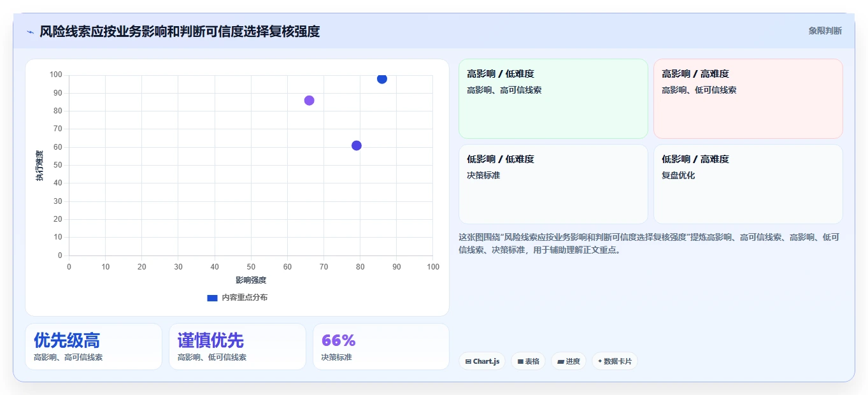This screenshot has width=868, height=395.
Task: Open the 低影响 / 高难度 quadrant card
Action: pos(748,184)
